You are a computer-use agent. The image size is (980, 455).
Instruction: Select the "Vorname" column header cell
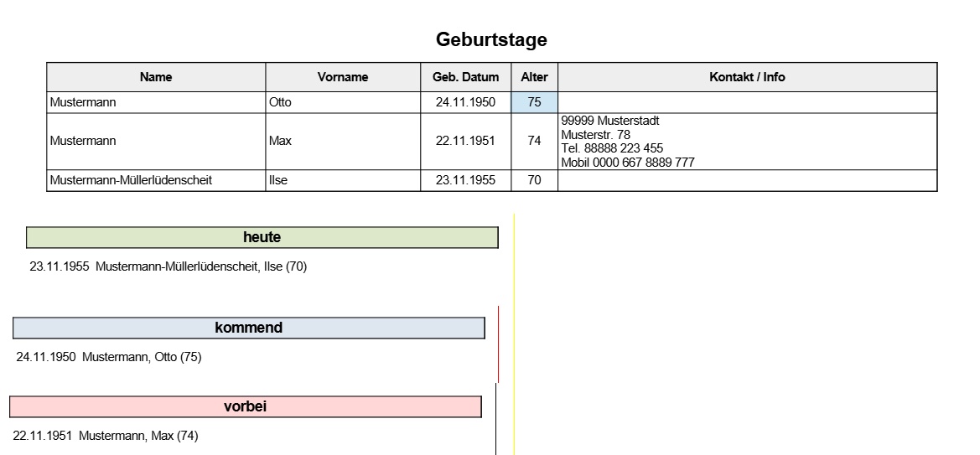tap(343, 77)
